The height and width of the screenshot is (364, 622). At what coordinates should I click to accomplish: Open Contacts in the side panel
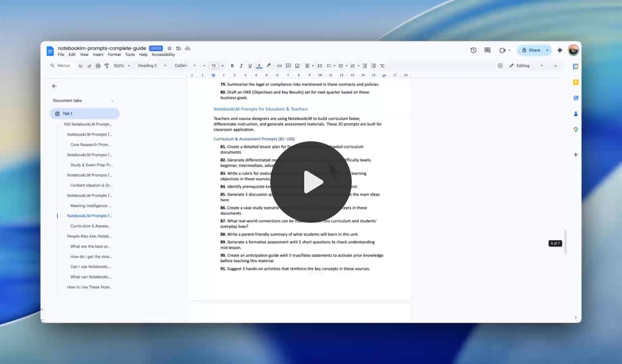coord(576,114)
